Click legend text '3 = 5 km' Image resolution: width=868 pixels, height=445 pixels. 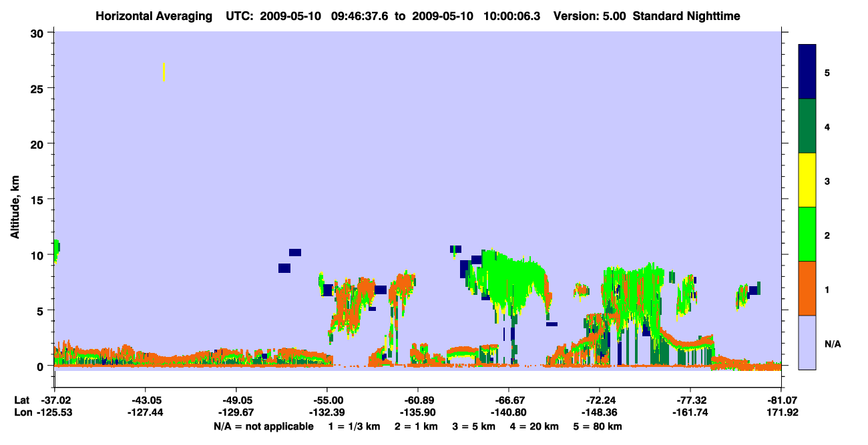(x=474, y=426)
